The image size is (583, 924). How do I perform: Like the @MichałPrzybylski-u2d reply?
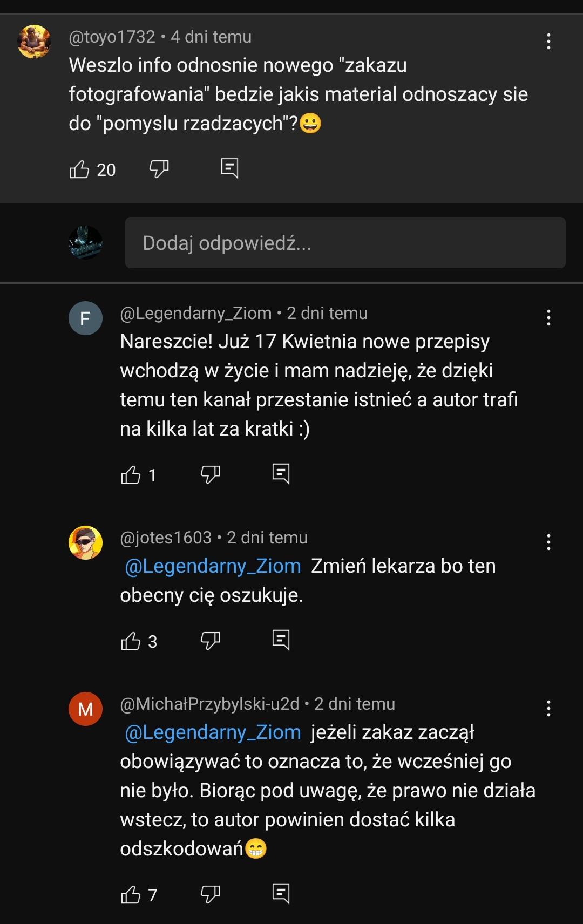pyautogui.click(x=131, y=895)
